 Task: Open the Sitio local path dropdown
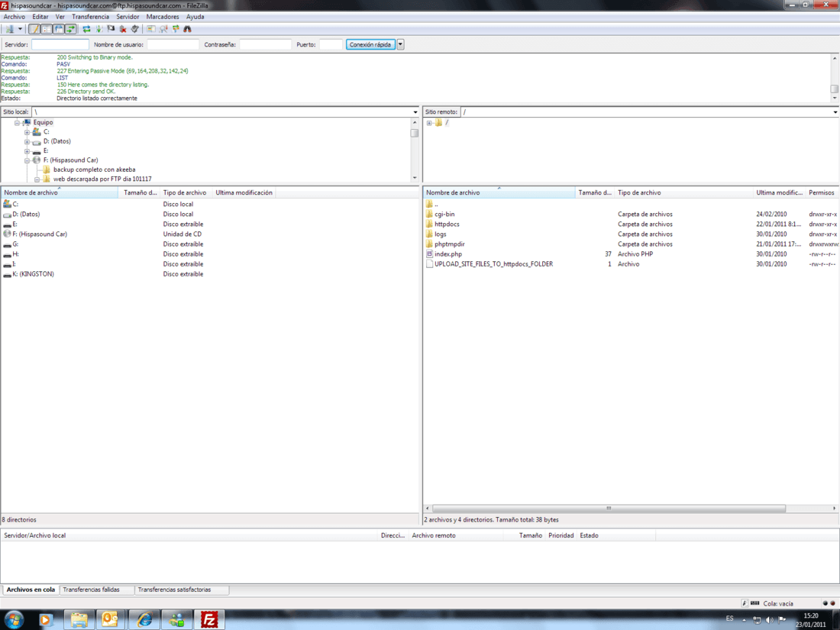click(415, 112)
